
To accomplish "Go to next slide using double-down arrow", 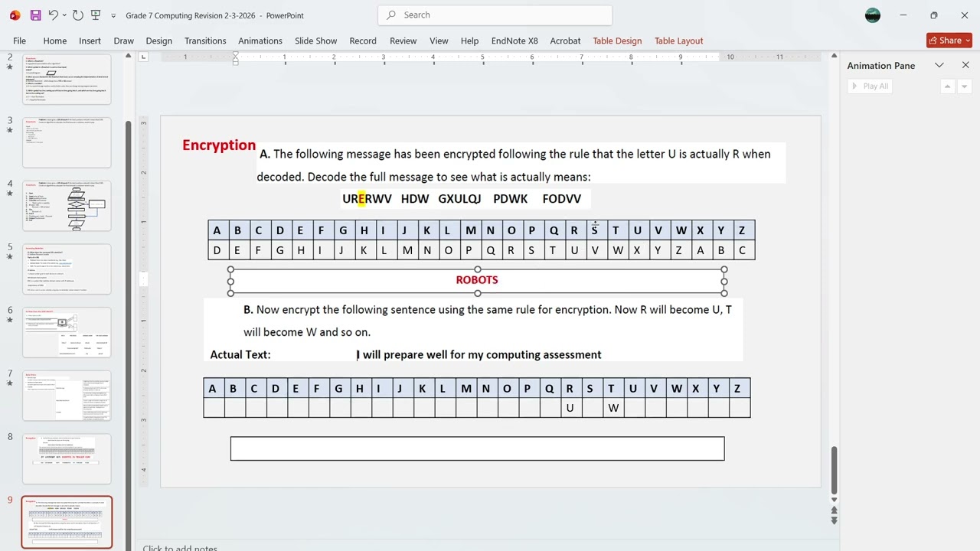I will (834, 520).
